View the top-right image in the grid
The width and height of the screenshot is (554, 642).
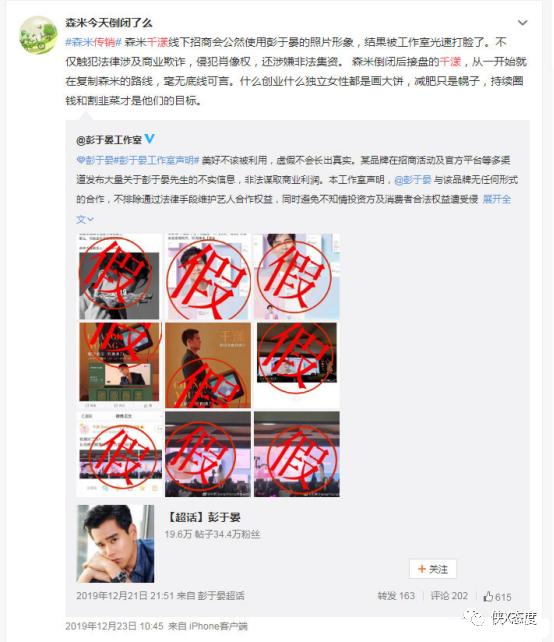click(297, 276)
